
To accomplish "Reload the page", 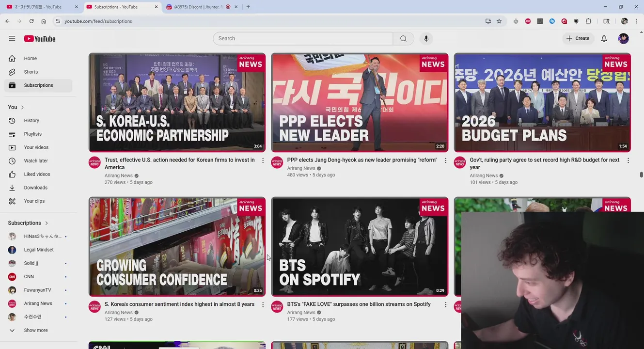I will coord(31,21).
